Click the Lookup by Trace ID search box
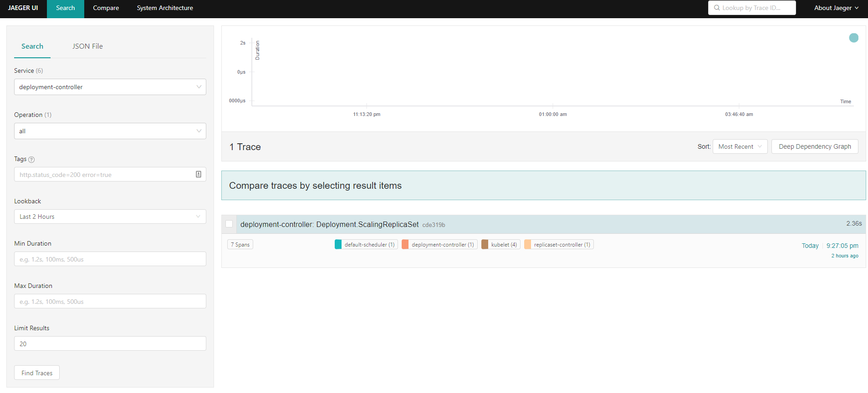This screenshot has height=393, width=868. [x=752, y=8]
